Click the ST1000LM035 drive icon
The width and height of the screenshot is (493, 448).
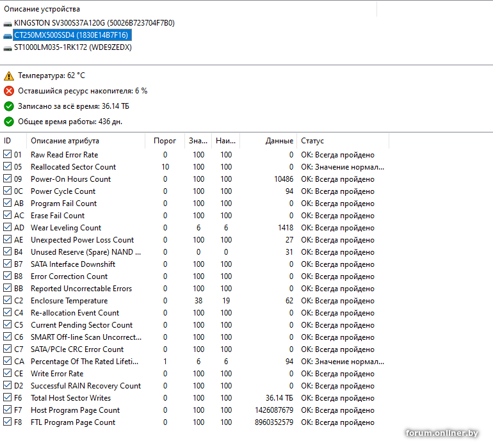pyautogui.click(x=8, y=47)
